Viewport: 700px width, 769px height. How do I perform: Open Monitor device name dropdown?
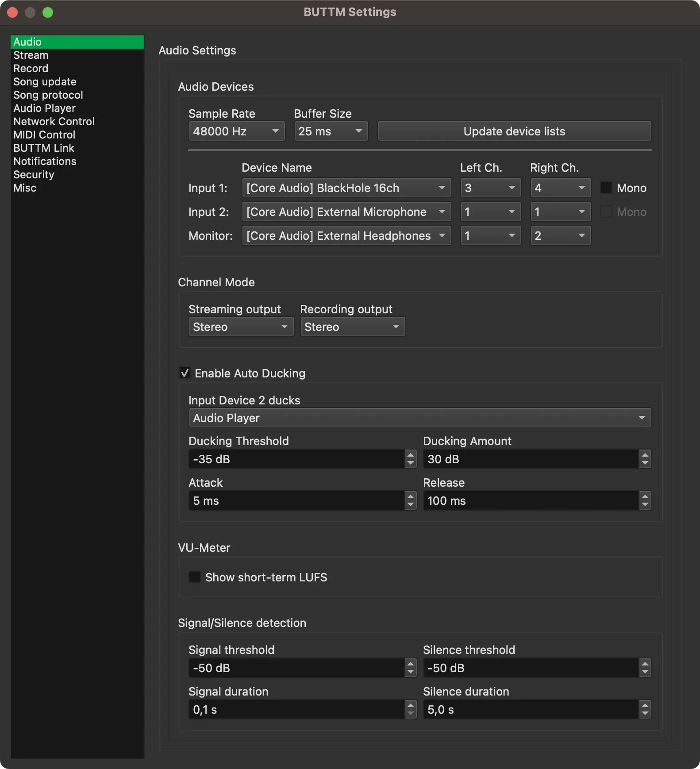[346, 235]
